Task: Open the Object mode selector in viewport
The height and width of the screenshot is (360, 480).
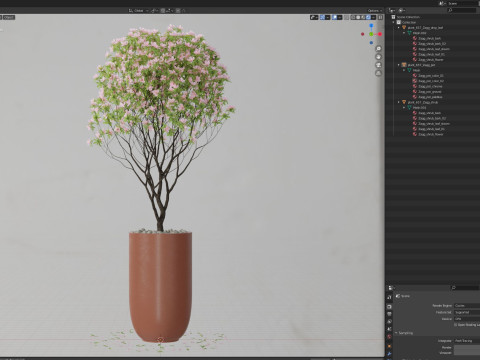Action: (x=8, y=17)
